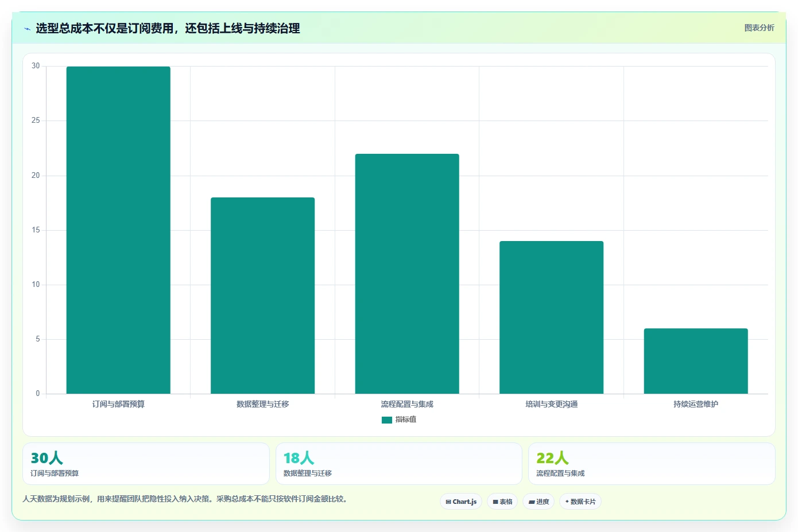Click the y-axis value 20
The image size is (798, 532).
(x=36, y=176)
